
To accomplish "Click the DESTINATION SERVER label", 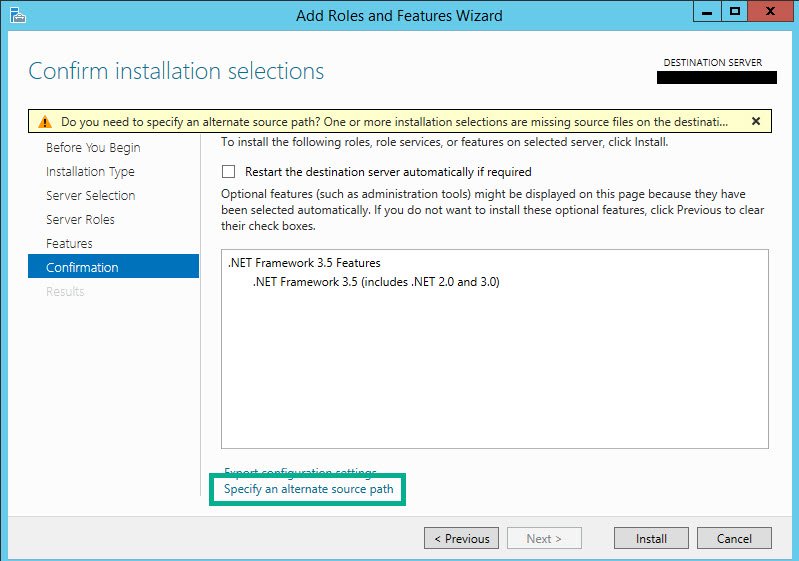I will (712, 63).
